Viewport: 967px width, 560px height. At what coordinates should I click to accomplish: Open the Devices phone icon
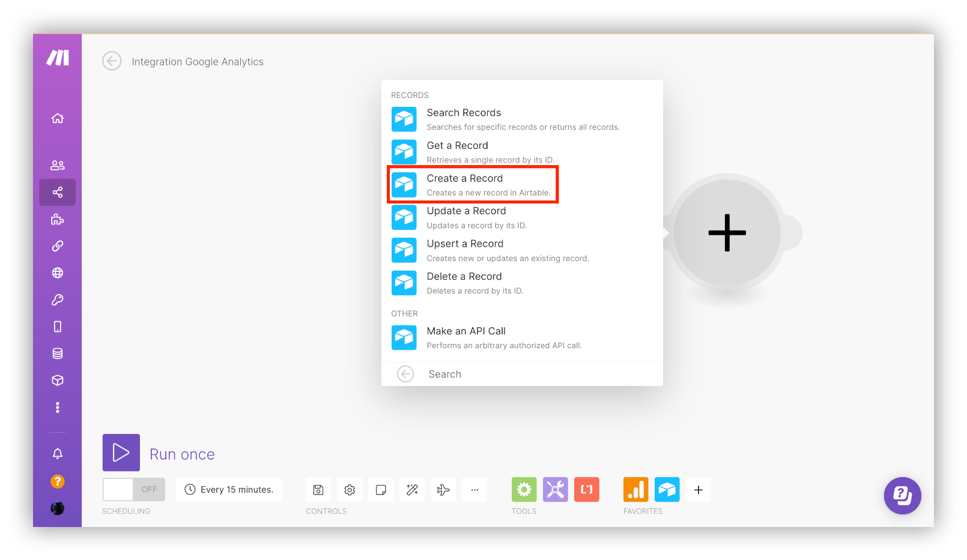[58, 327]
